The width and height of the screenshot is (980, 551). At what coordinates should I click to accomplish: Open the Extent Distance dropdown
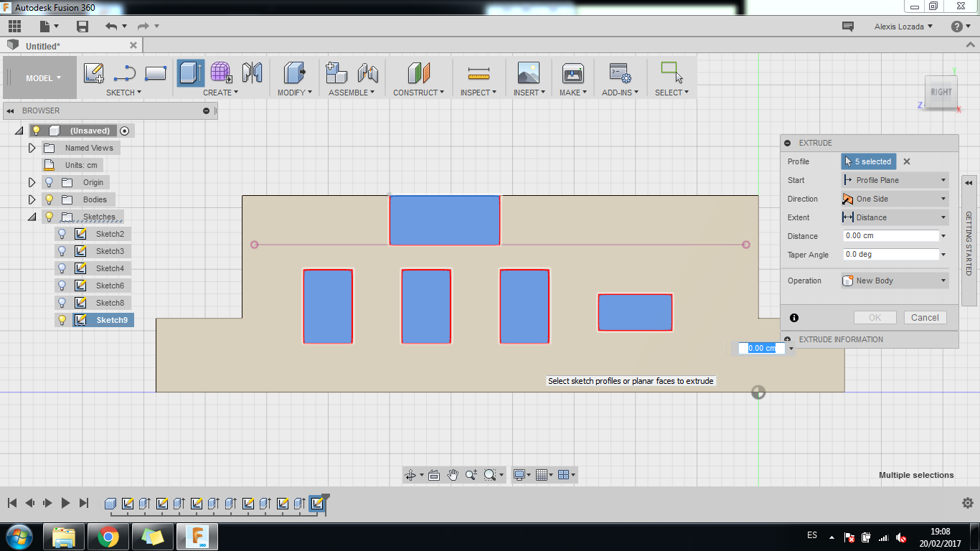[x=895, y=217]
